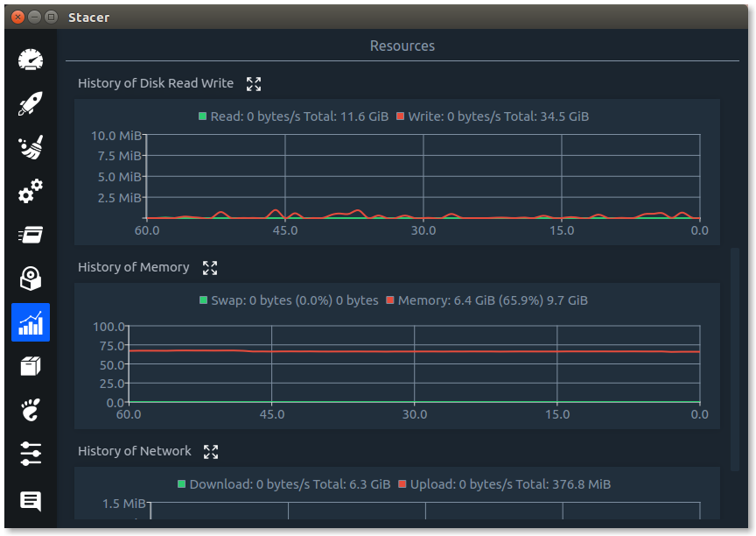Click the red Write legend marker
This screenshot has width=756, height=536.
401,116
